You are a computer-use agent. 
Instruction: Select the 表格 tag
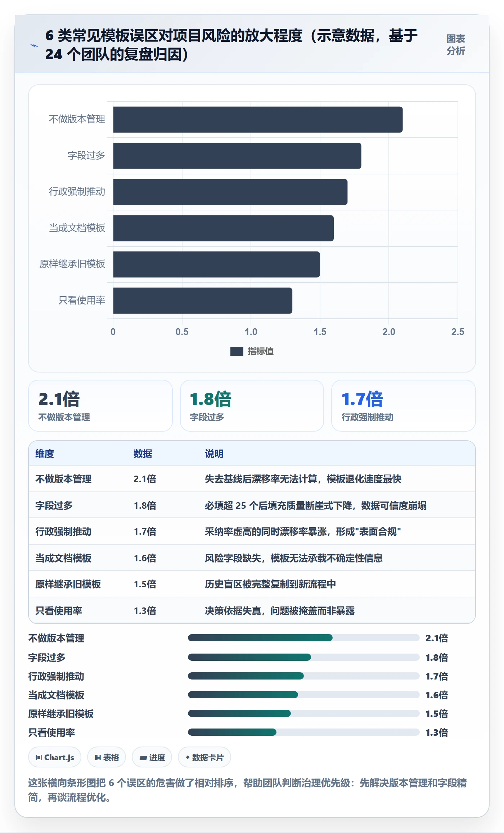[x=107, y=757]
